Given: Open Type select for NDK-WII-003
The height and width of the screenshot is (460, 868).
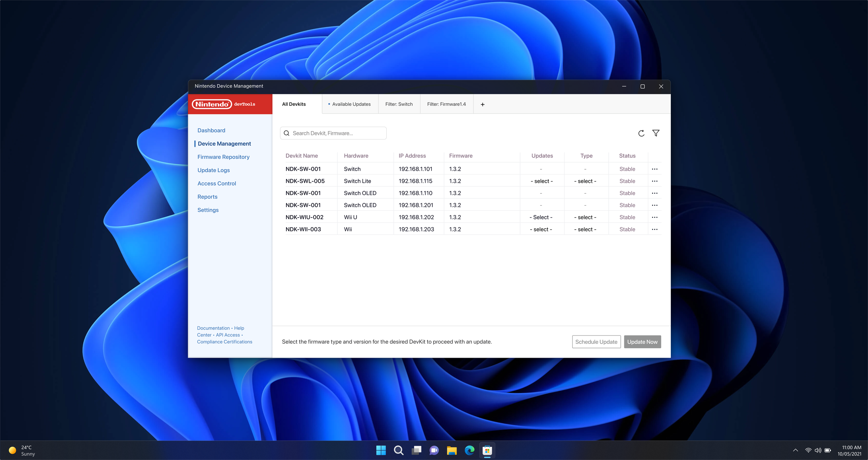Looking at the screenshot, I should click(585, 229).
